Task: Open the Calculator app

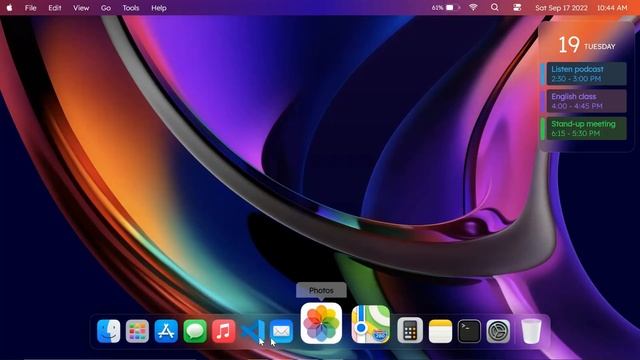Action: tap(410, 331)
